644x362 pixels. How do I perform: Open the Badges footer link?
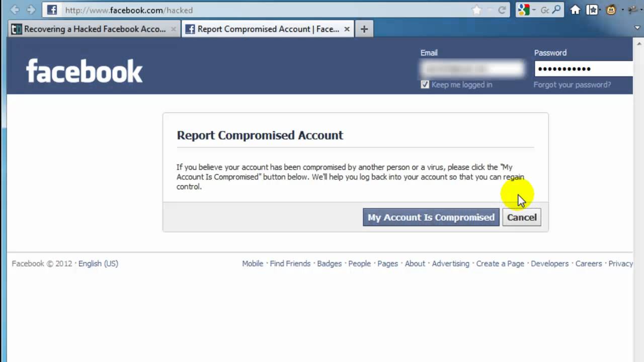330,263
